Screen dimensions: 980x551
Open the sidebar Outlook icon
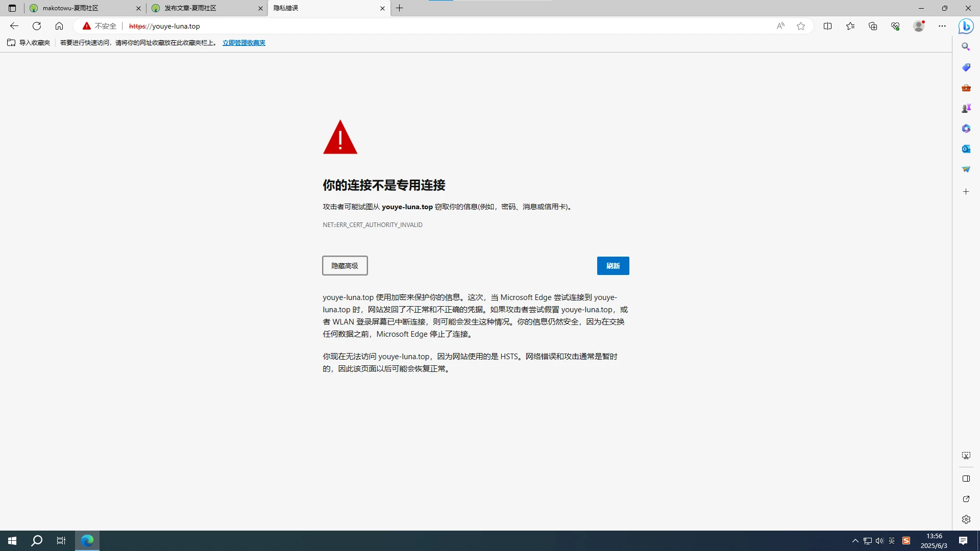pos(966,149)
